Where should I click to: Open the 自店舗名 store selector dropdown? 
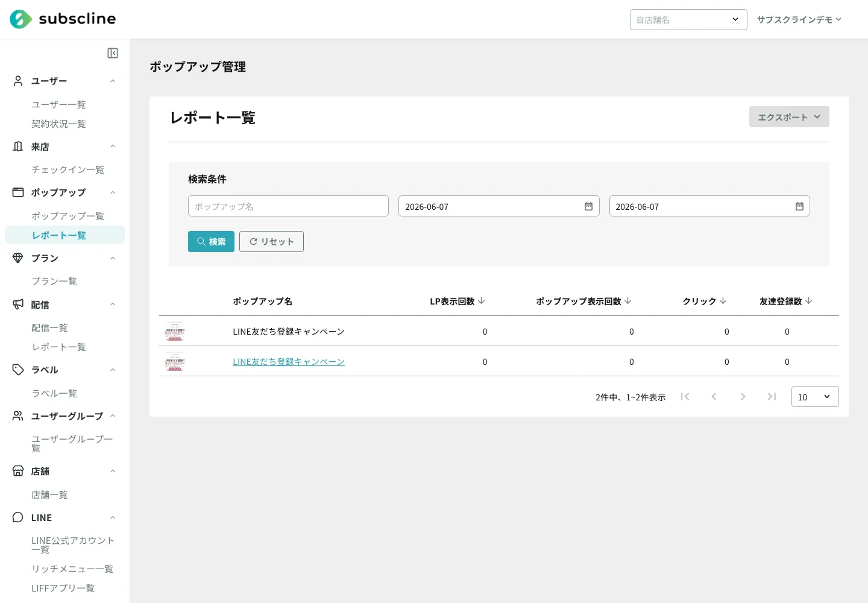[x=688, y=19]
